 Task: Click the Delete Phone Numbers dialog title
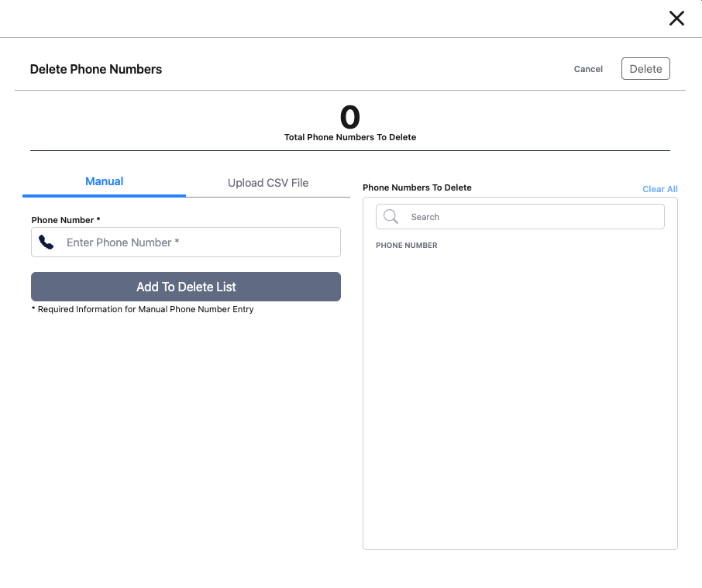pyautogui.click(x=96, y=69)
